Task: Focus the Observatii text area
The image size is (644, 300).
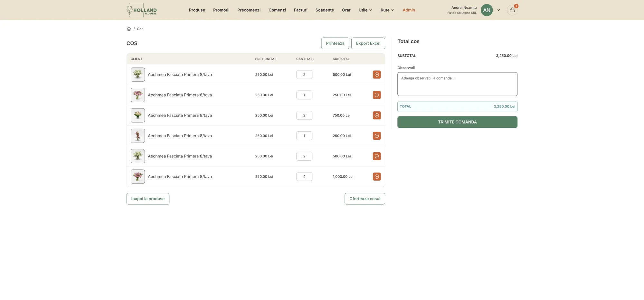Action: 457,84
